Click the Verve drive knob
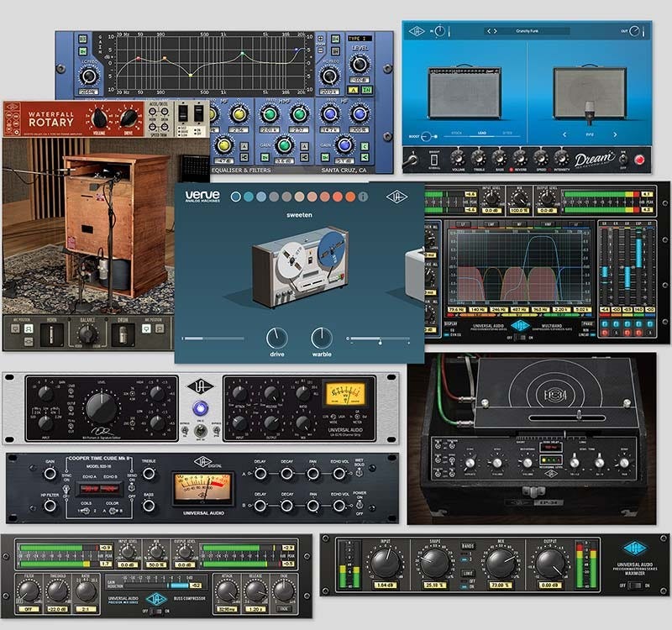 276,338
